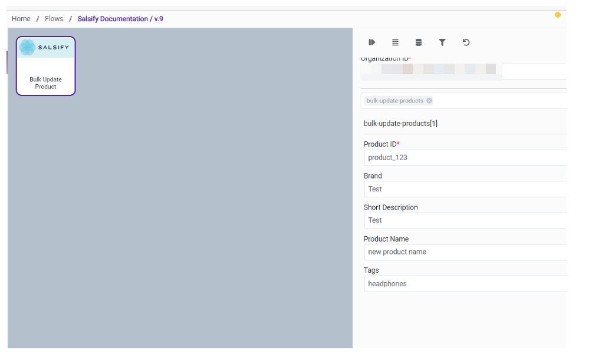Click the Organization ID input field
Image resolution: width=592 pixels, height=364 pixels.
click(463, 71)
